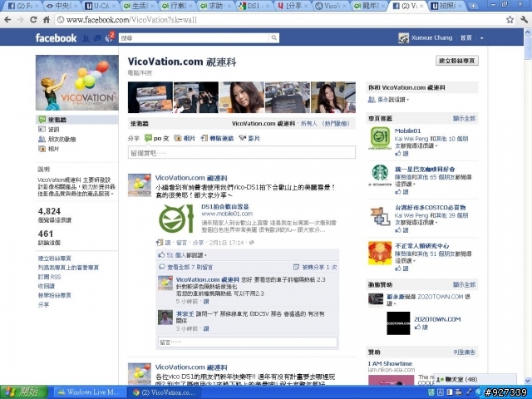Click the Facebook logo
Screen dimensions: 532x399
tap(56, 37)
